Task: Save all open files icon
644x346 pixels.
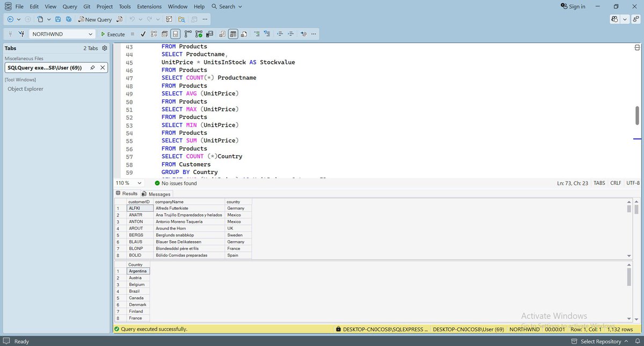Action: [x=69, y=19]
